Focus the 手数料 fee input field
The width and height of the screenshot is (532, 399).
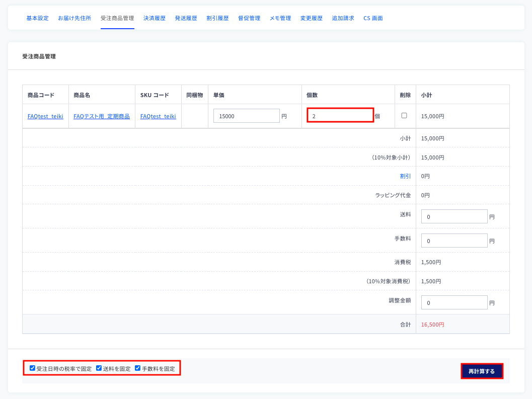pos(454,241)
